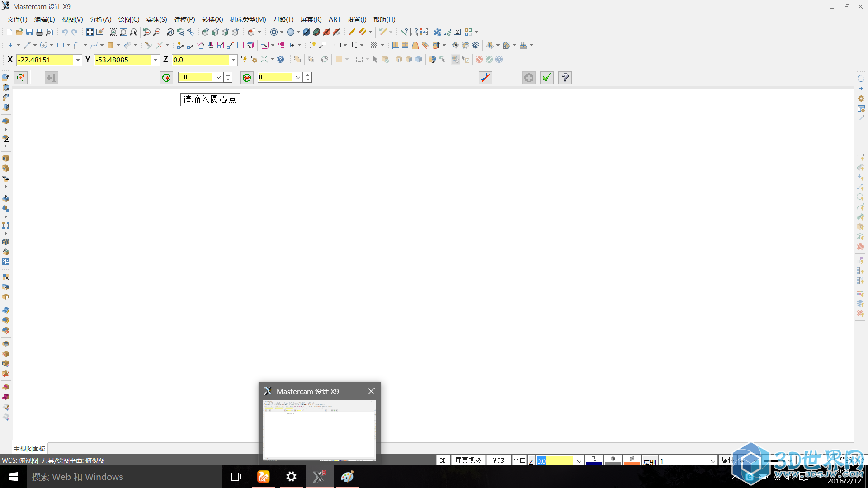Image resolution: width=868 pixels, height=488 pixels.
Task: Toggle the 3D construction mode
Action: coord(443,460)
